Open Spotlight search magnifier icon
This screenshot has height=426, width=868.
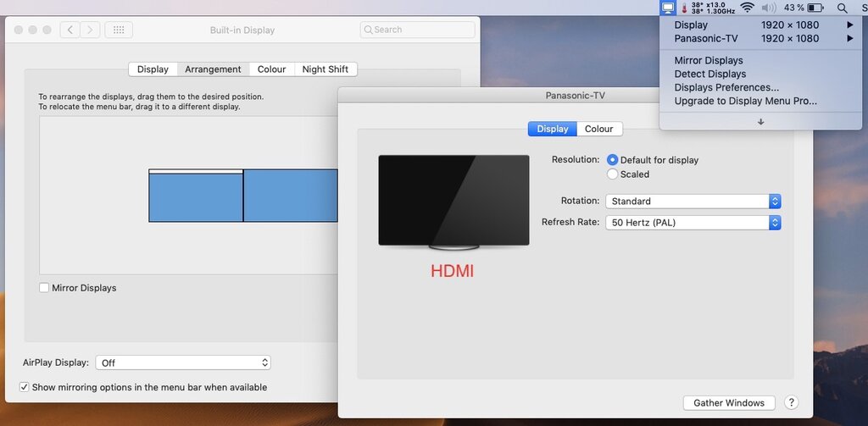pos(842,8)
